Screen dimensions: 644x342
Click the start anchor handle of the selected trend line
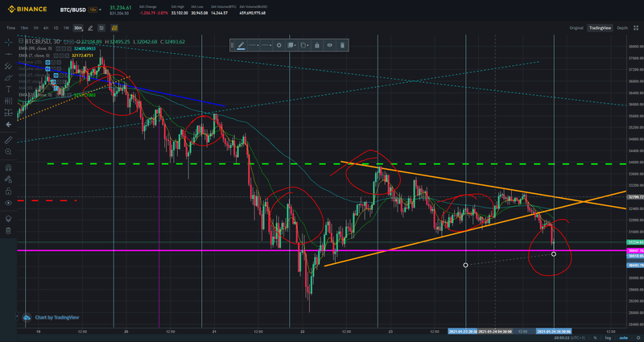click(465, 266)
